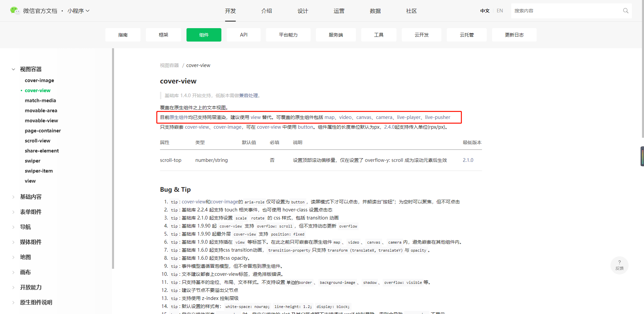
Task: Open the 小程序 dropdown in header
Action: click(78, 11)
